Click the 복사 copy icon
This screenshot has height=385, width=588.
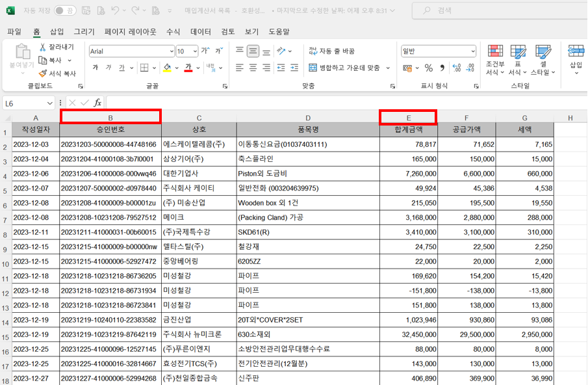point(43,60)
